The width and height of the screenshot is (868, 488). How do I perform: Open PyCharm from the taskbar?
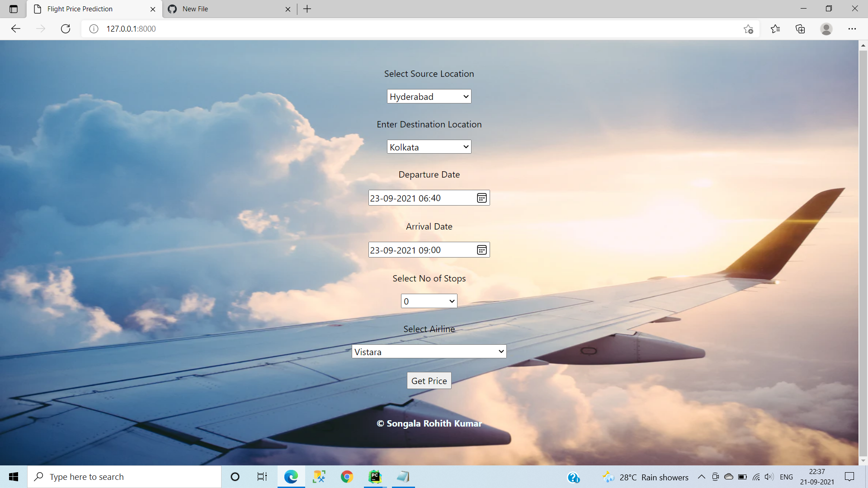[375, 476]
